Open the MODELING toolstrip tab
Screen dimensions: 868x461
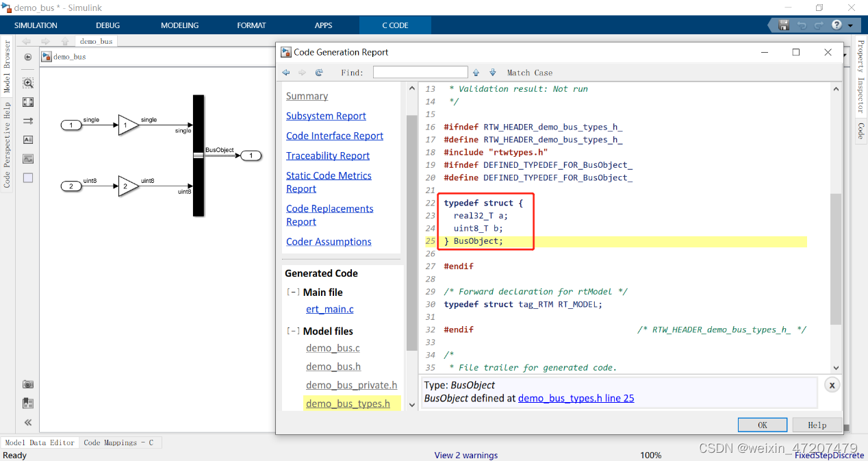tap(179, 25)
